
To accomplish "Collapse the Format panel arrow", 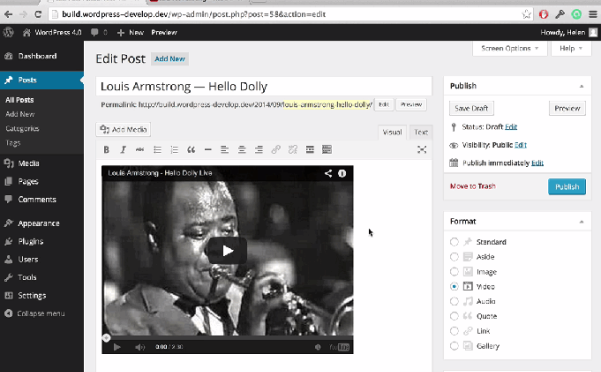I will pyautogui.click(x=581, y=222).
